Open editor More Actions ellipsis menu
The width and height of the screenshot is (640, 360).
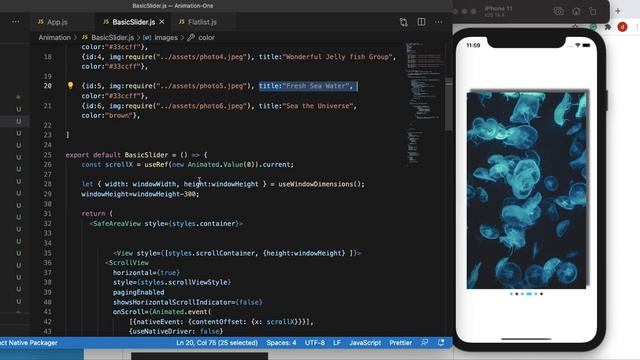pos(438,22)
